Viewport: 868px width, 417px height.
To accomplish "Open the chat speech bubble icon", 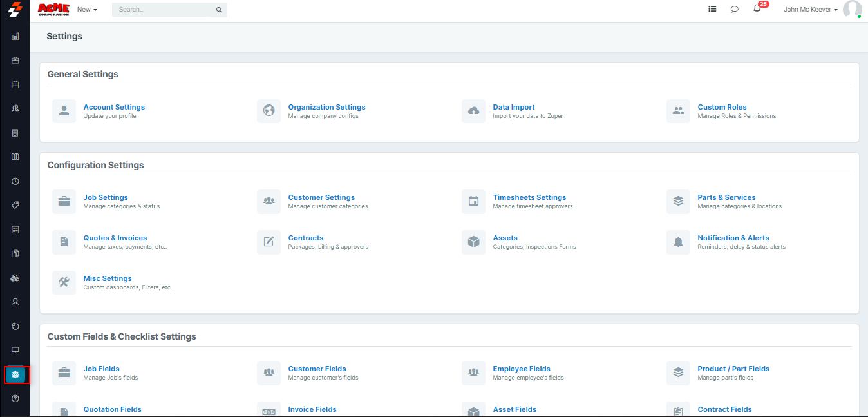I will [x=734, y=10].
